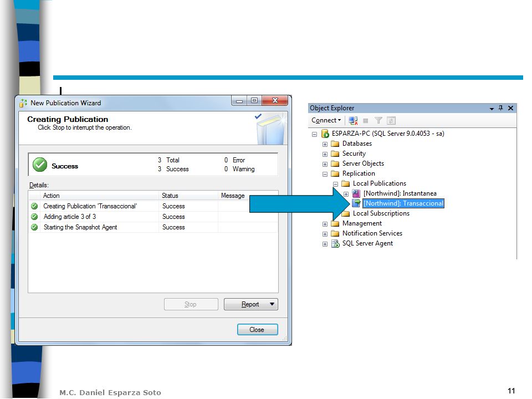532x399 pixels.
Task: Select the Security tree label
Action: [x=354, y=154]
